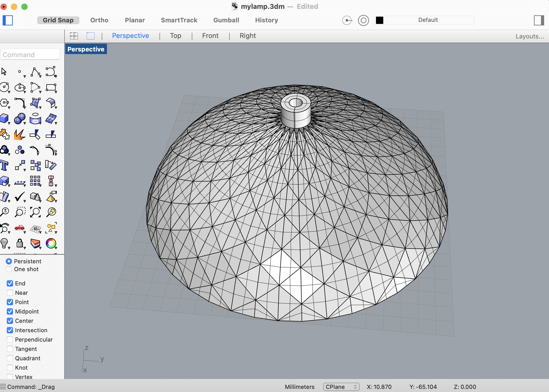
Task: Toggle History recording
Action: coord(266,20)
